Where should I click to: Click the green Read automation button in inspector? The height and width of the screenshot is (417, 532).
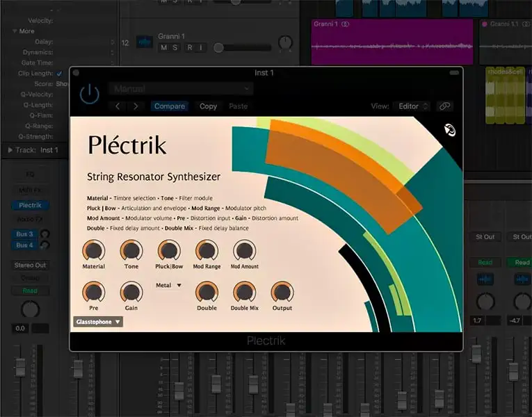click(30, 291)
